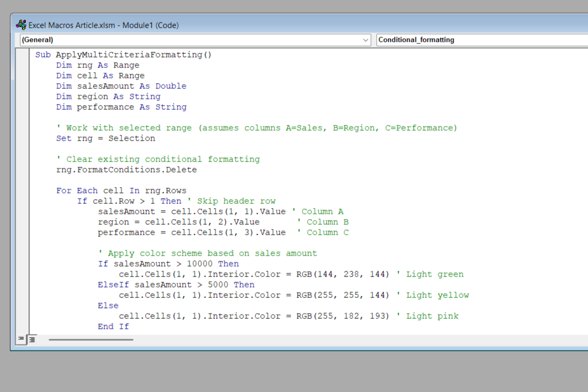Click the 'Column B' comment
588x392 pixels.
323,223
